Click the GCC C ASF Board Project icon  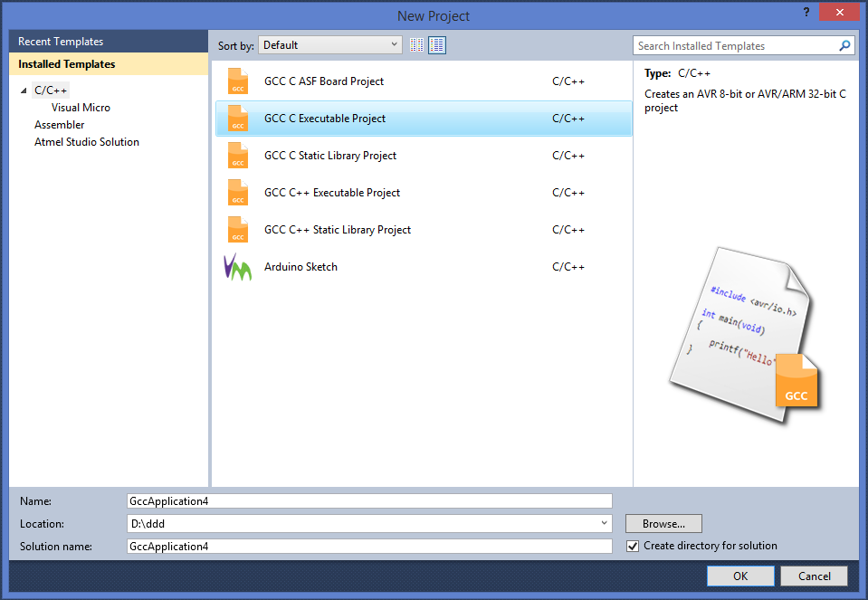(x=238, y=81)
